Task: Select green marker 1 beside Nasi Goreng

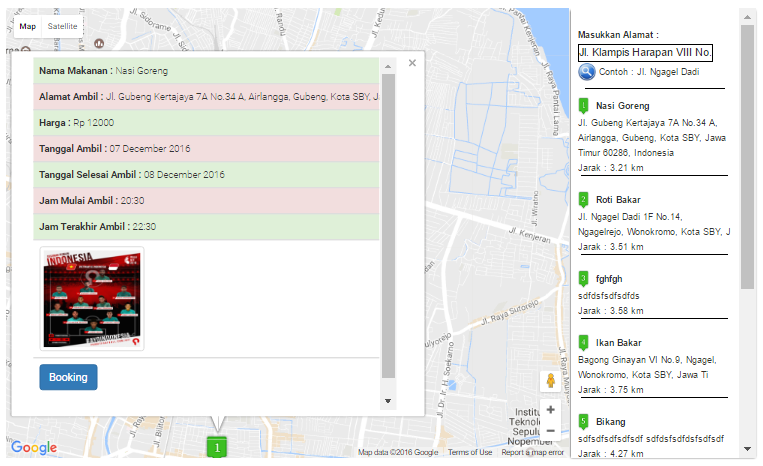Action: pyautogui.click(x=583, y=106)
